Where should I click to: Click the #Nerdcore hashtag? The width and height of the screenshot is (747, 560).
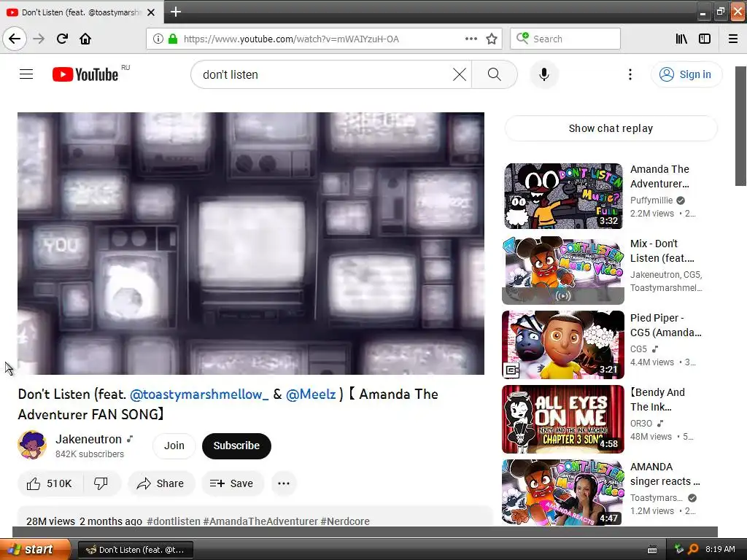point(345,521)
